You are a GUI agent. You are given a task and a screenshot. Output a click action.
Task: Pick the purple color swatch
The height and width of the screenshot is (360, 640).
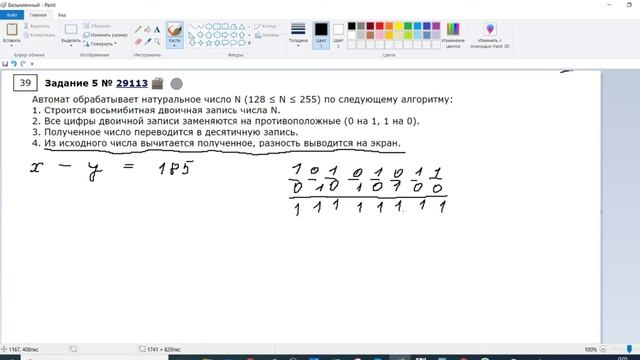pyautogui.click(x=436, y=26)
